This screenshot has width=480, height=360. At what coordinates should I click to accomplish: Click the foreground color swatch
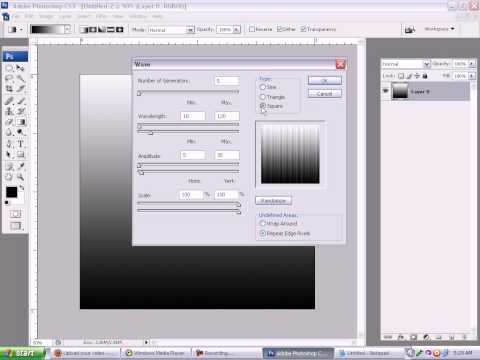pos(11,192)
